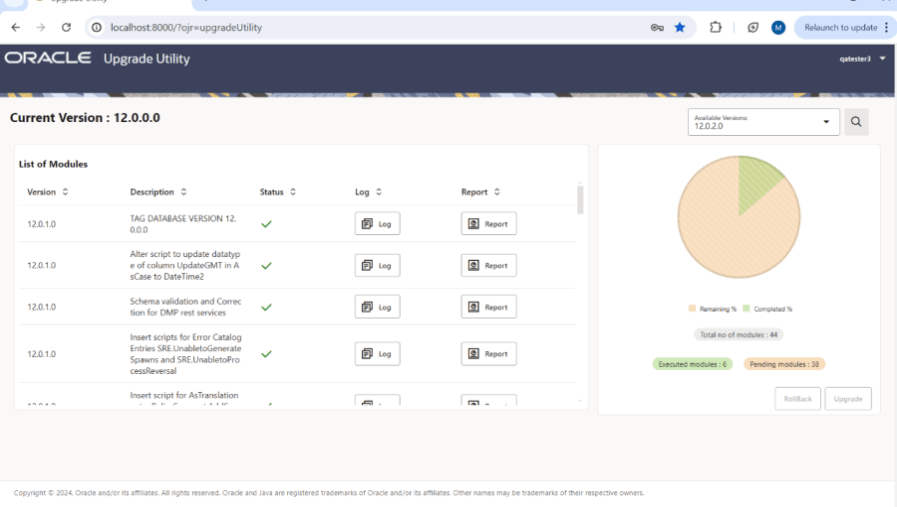Click the status checkmark for Schema validation row
The width and height of the screenshot is (897, 507).
[266, 307]
